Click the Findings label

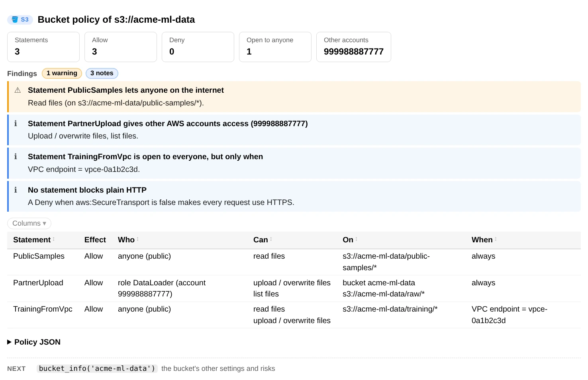[22, 74]
